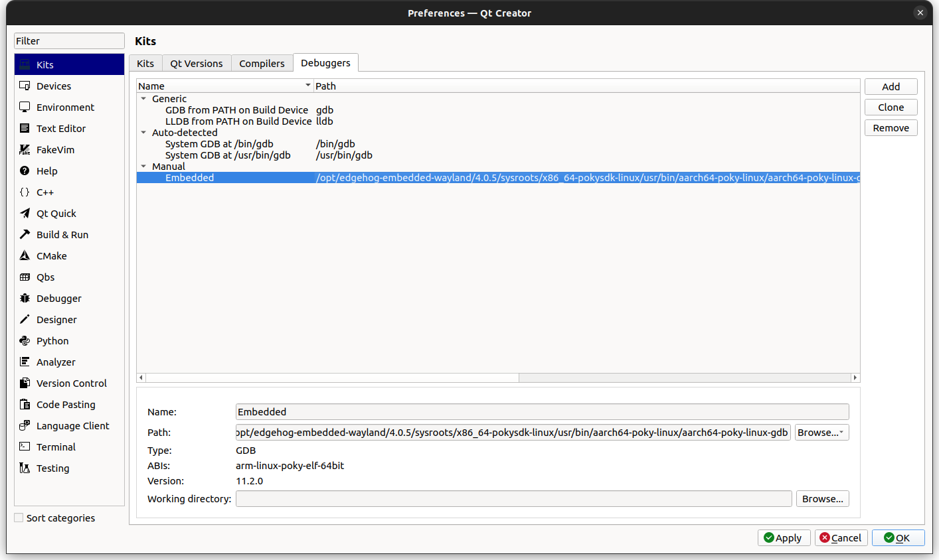Select the Qt Quick sidebar icon
The image size is (939, 560).
(25, 213)
